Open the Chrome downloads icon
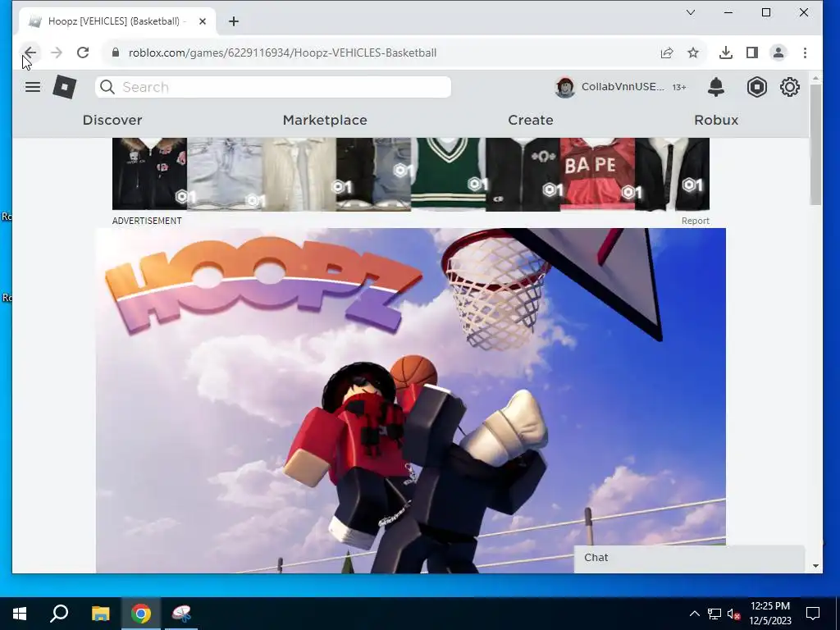The width and height of the screenshot is (840, 630). [726, 52]
